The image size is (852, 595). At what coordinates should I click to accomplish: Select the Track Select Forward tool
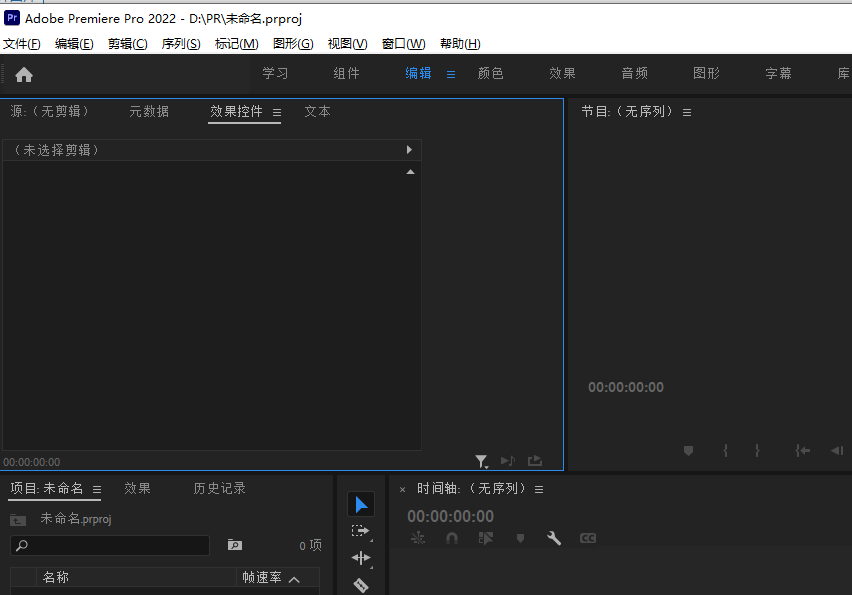pos(361,531)
